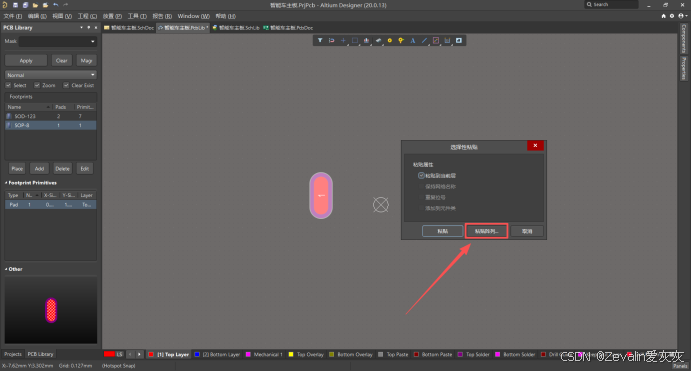Click the save all documents icon
Screen dimensions: 692x371
pyautogui.click(x=26, y=5)
